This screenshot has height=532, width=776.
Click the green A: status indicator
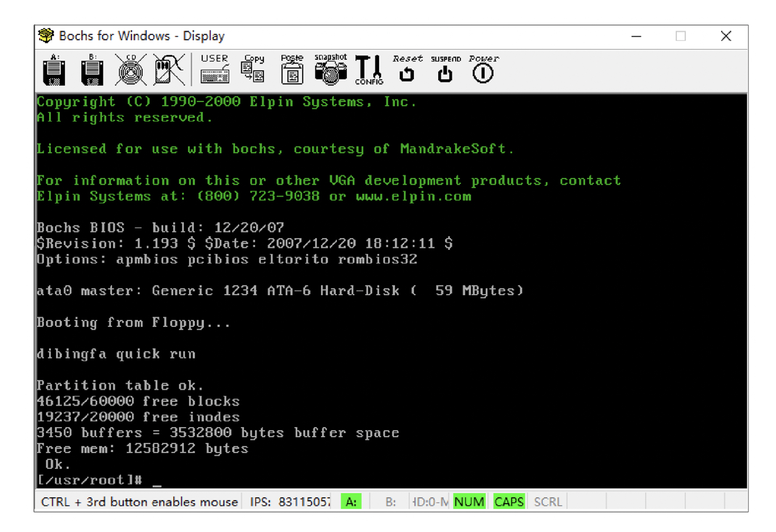click(351, 502)
